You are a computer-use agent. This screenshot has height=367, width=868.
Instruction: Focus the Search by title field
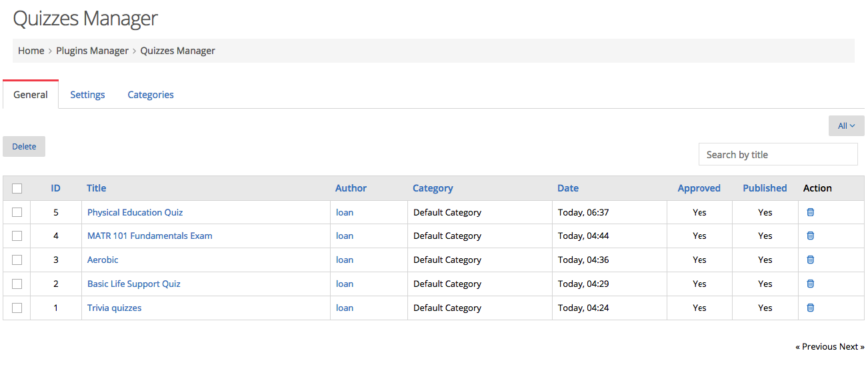[x=778, y=154]
